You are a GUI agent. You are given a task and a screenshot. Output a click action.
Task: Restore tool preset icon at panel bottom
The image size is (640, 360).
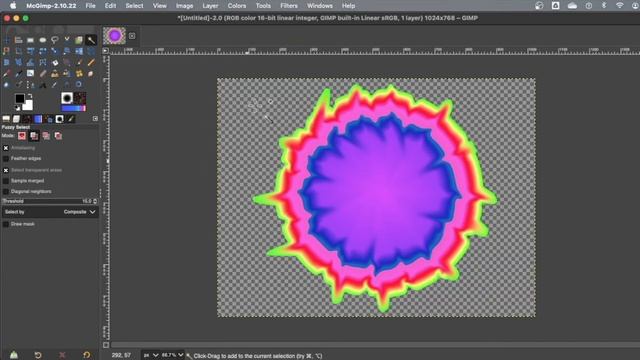click(x=38, y=355)
